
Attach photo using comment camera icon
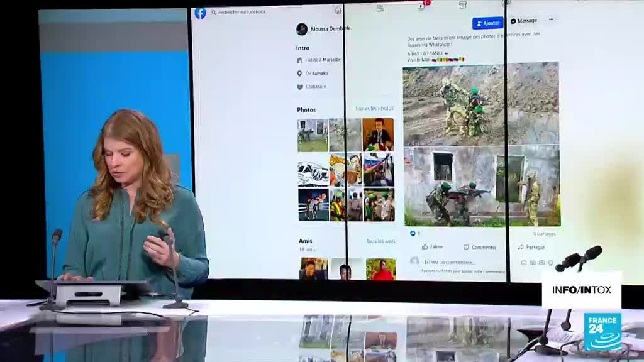point(533,263)
